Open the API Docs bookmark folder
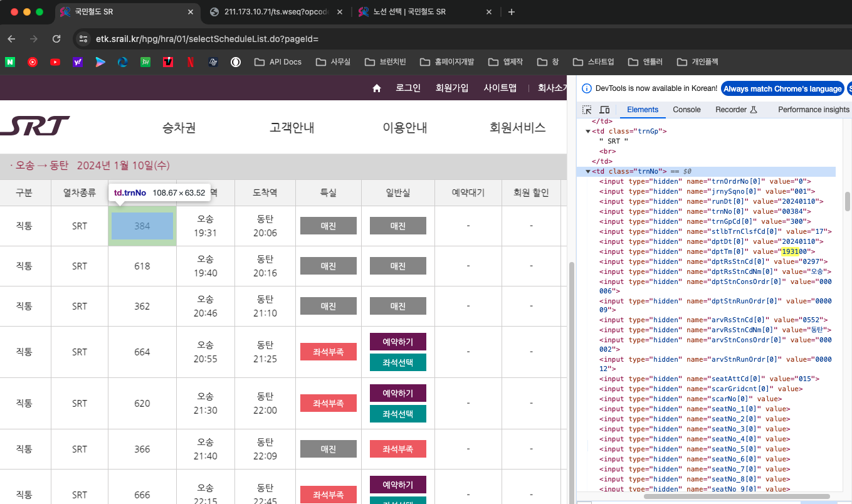Image resolution: width=852 pixels, height=504 pixels. tap(278, 62)
